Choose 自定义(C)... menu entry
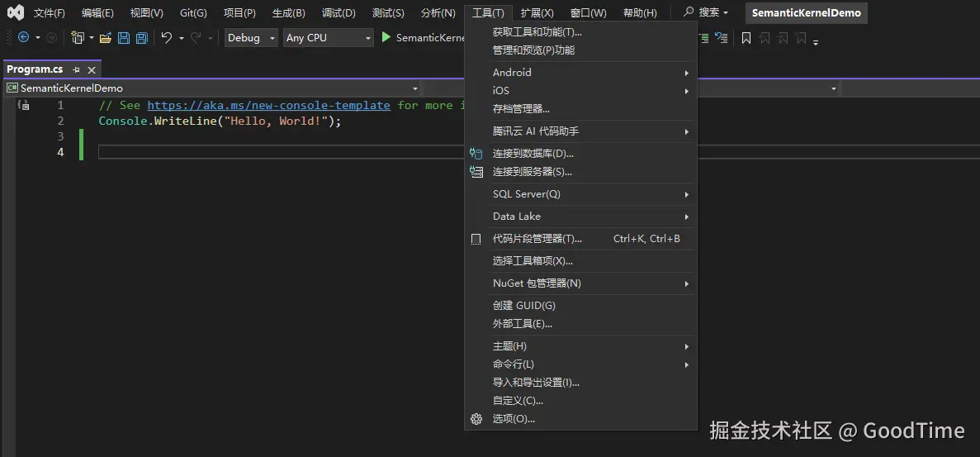Image resolution: width=980 pixels, height=457 pixels. pyautogui.click(x=580, y=401)
